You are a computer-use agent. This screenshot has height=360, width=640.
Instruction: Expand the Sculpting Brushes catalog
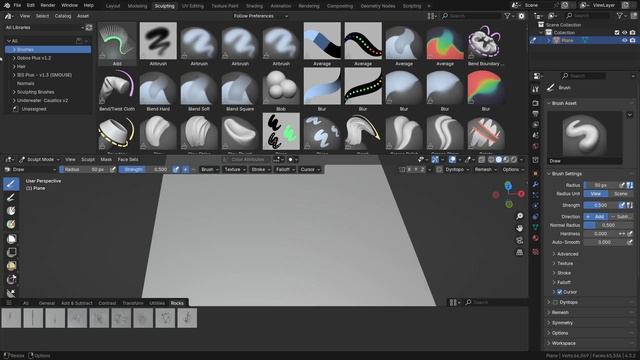click(36, 92)
